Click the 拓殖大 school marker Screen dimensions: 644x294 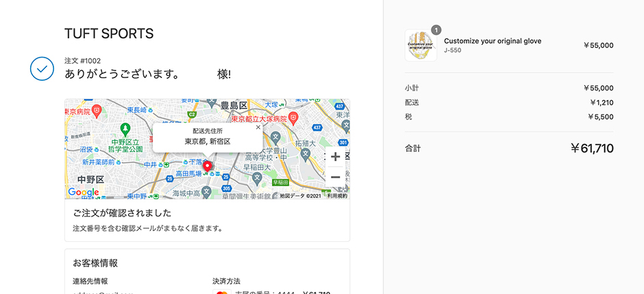pyautogui.click(x=305, y=154)
